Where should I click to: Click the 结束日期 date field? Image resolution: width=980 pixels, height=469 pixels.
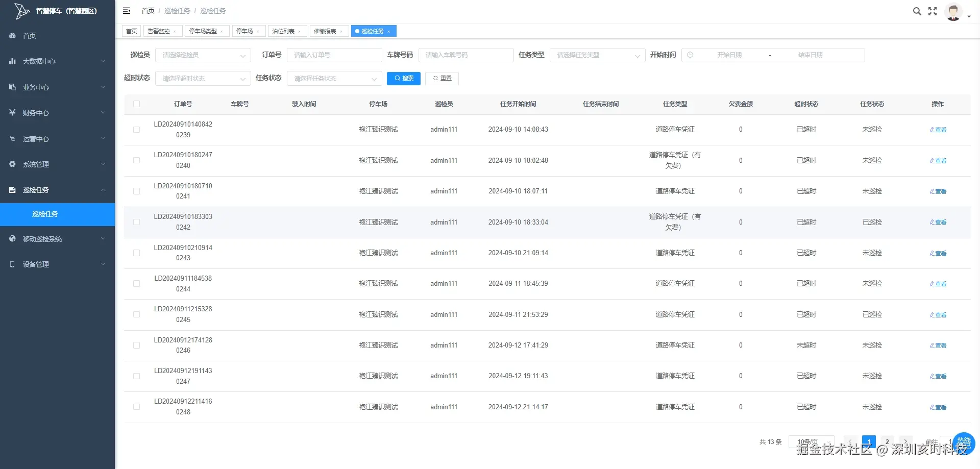(811, 55)
